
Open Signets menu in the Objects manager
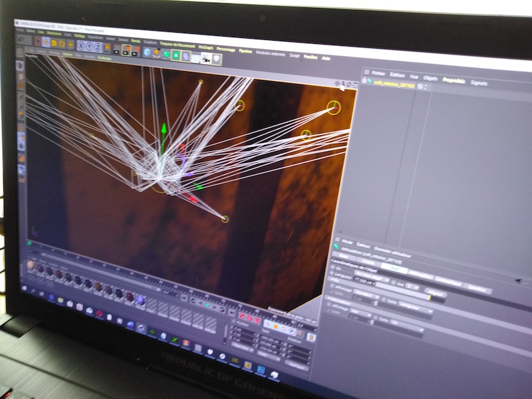coord(479,82)
